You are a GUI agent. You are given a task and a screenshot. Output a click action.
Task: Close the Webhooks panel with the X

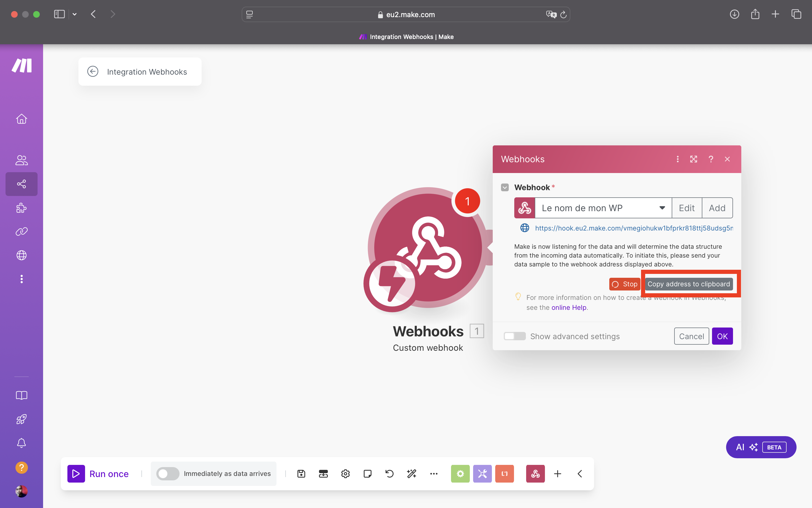(727, 159)
